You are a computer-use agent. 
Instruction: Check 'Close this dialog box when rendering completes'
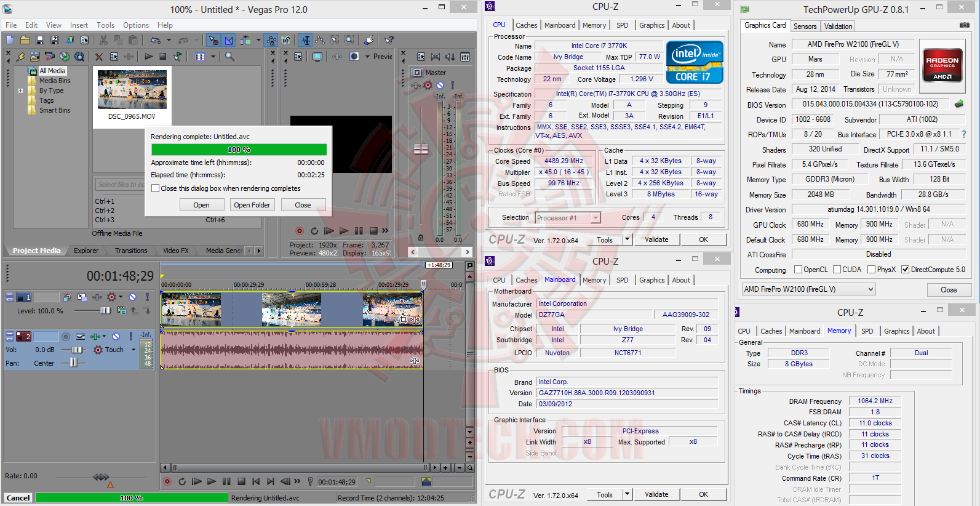coord(156,188)
